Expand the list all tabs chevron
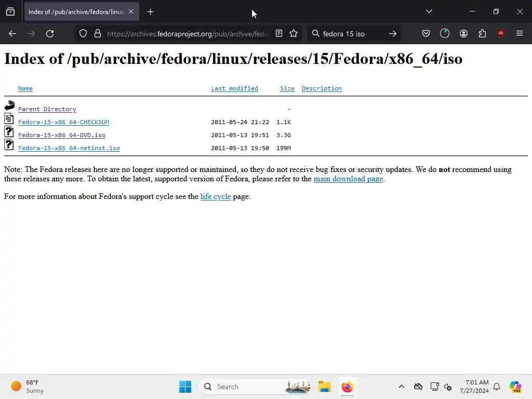This screenshot has width=532, height=399. pos(429,11)
